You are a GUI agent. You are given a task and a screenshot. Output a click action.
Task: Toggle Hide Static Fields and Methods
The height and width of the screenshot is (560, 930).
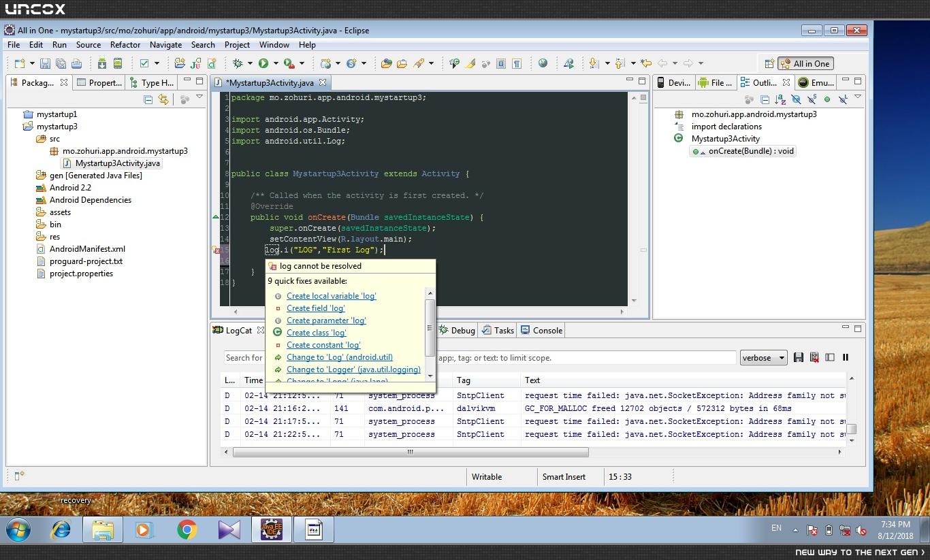812,99
